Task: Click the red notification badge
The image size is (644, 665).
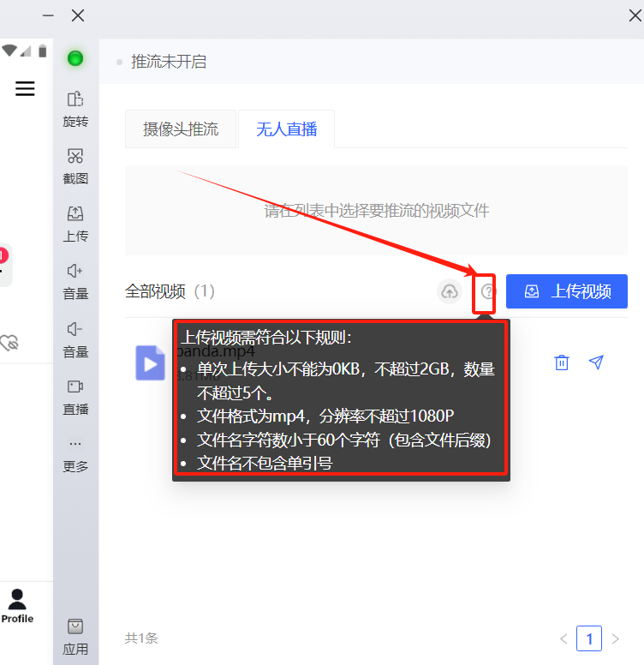Action: (x=3, y=255)
